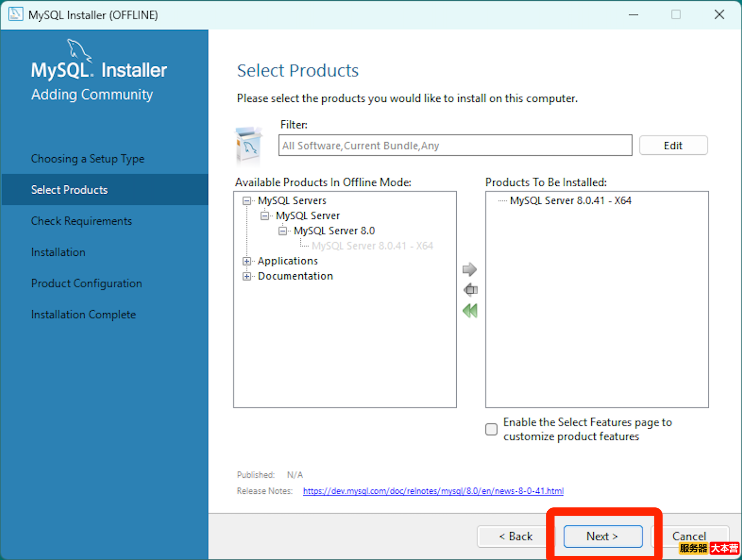The image size is (742, 560).
Task: Open the release notes news-8-0-41 link
Action: coord(433,491)
